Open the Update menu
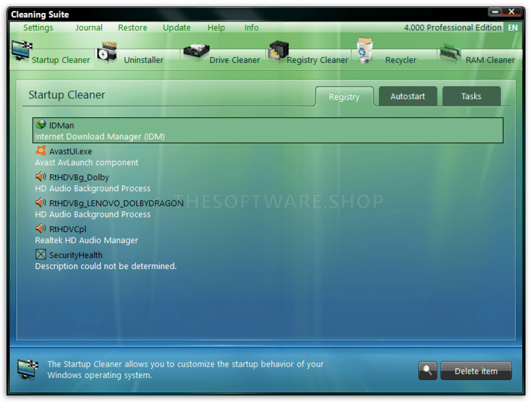This screenshot has height=402, width=532. point(177,28)
